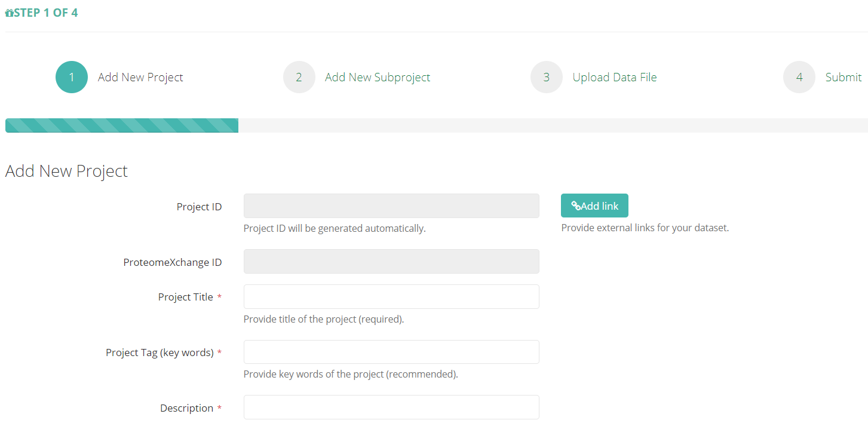The image size is (868, 423).
Task: Jump to the step 3 circle
Action: 546,77
